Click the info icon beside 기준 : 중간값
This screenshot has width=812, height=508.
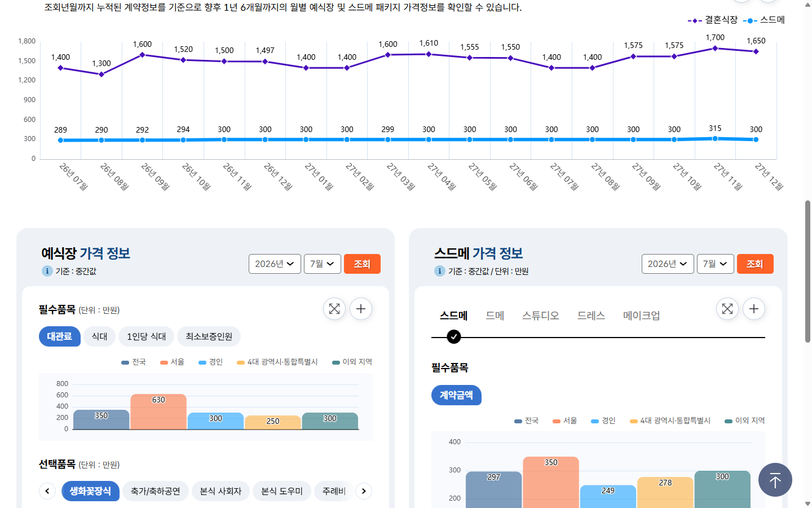coord(47,271)
